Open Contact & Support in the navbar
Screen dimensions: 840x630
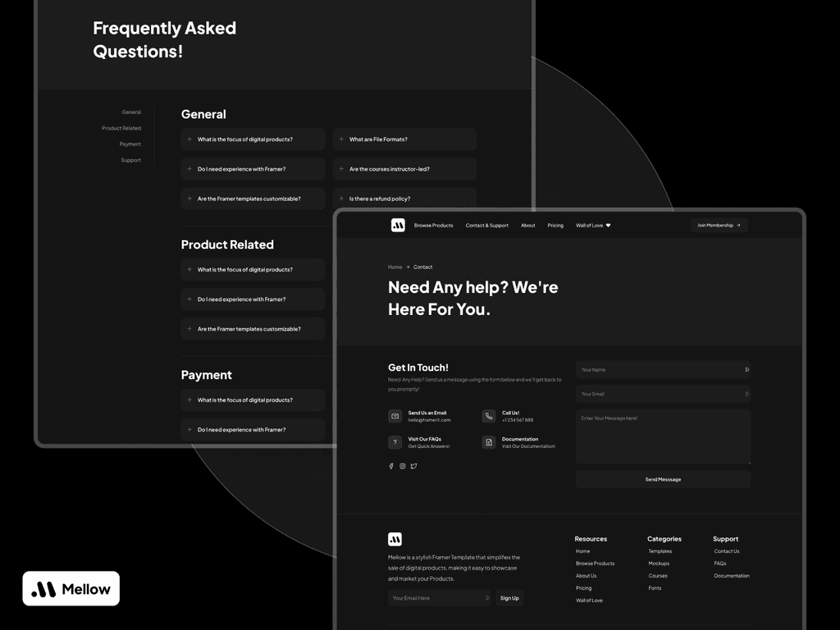point(487,226)
